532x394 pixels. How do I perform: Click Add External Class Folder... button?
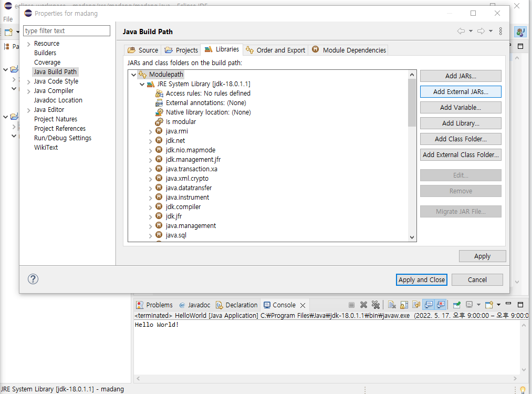(x=461, y=155)
